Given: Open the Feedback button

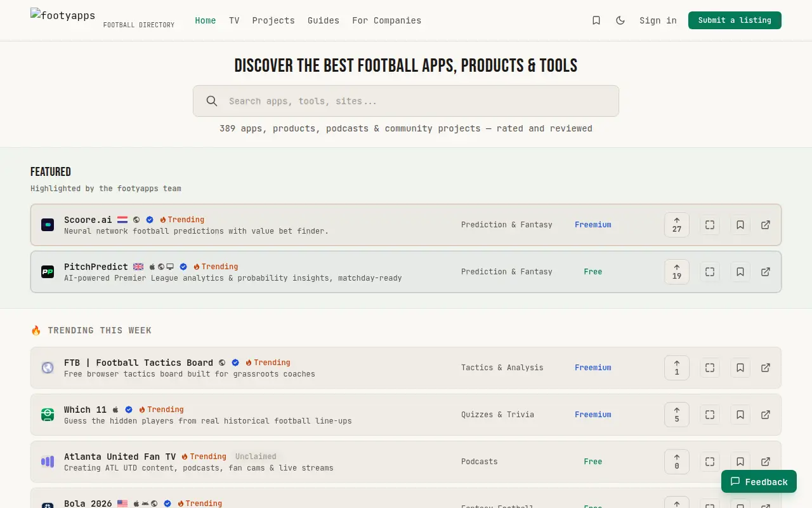Looking at the screenshot, I should pos(759,482).
